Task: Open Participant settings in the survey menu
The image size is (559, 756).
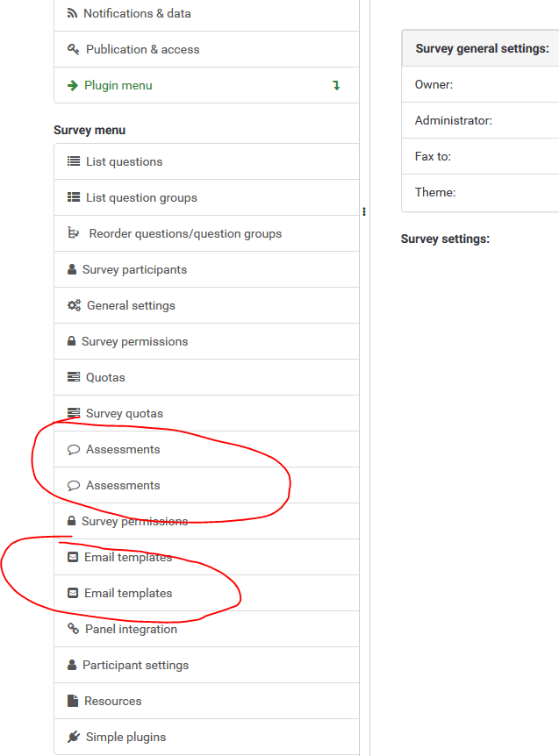Action: (x=135, y=666)
